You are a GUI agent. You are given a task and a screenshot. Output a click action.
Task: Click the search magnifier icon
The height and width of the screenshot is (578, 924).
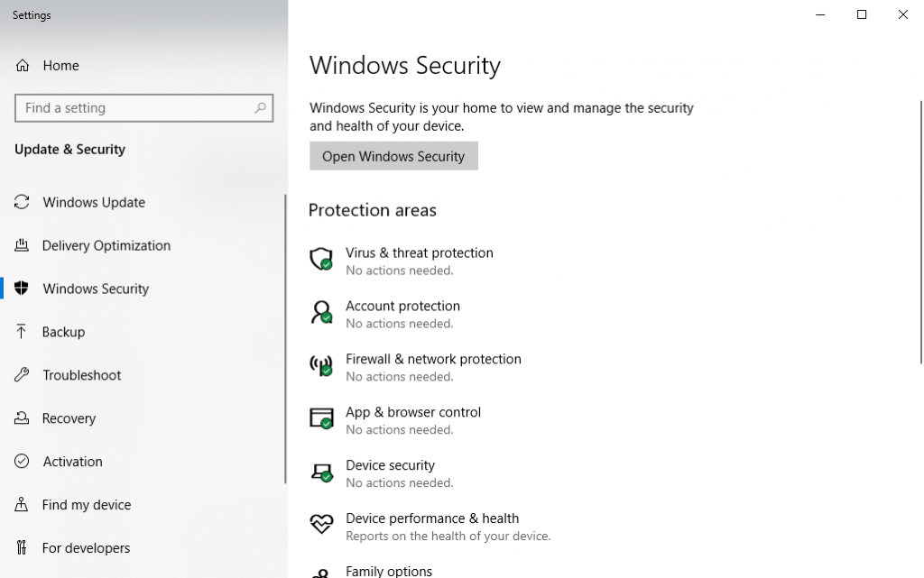point(260,108)
